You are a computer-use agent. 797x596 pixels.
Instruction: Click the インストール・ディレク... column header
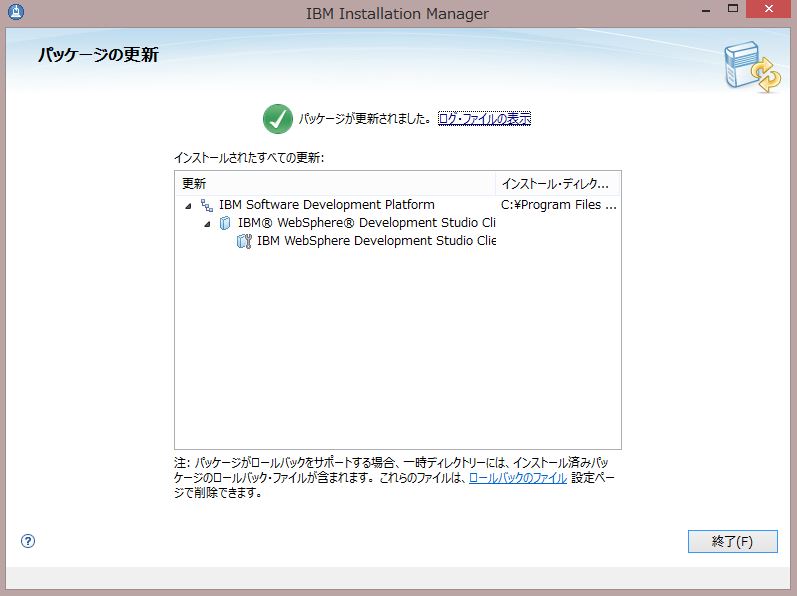(x=558, y=183)
